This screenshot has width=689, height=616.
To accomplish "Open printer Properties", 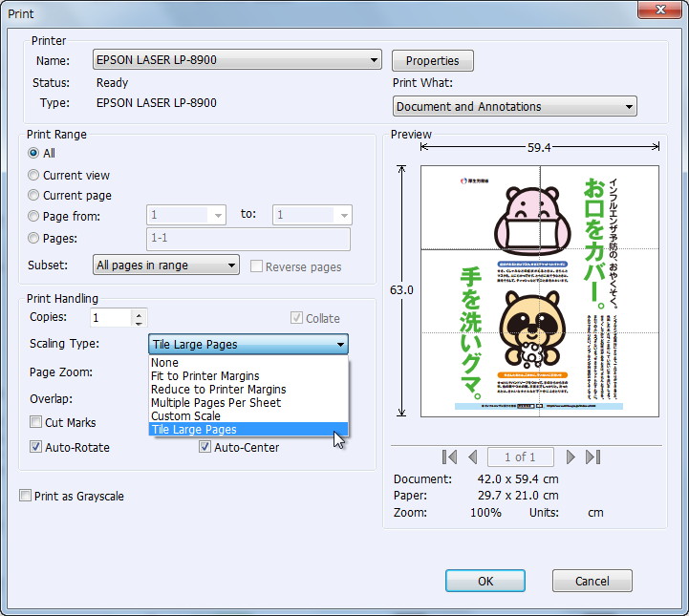I will [432, 60].
